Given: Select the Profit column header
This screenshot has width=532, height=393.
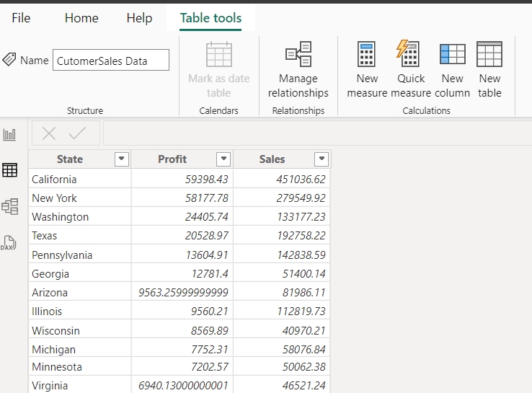Looking at the screenshot, I should (x=172, y=159).
